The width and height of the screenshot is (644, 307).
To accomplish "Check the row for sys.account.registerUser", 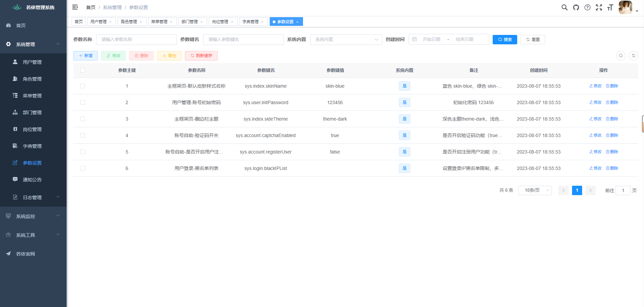I will click(x=83, y=152).
